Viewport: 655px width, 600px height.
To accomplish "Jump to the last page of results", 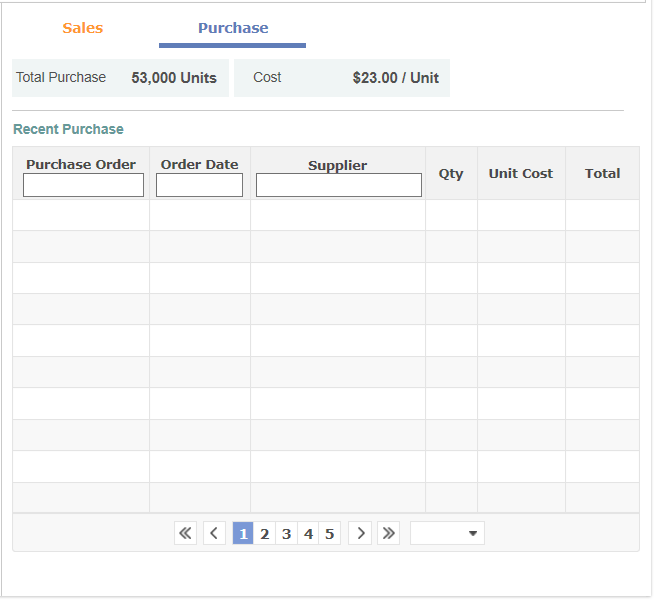I will pyautogui.click(x=389, y=533).
